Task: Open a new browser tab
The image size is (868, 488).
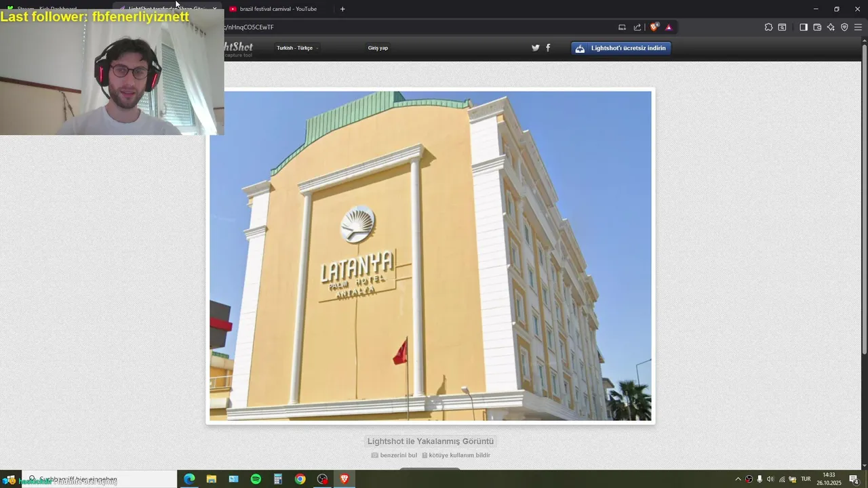Action: tap(342, 9)
